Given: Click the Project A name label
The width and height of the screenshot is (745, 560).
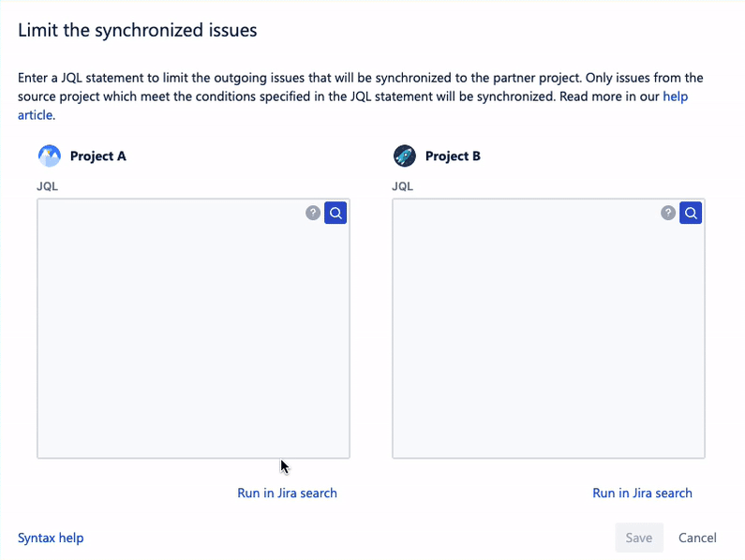Looking at the screenshot, I should 97,156.
